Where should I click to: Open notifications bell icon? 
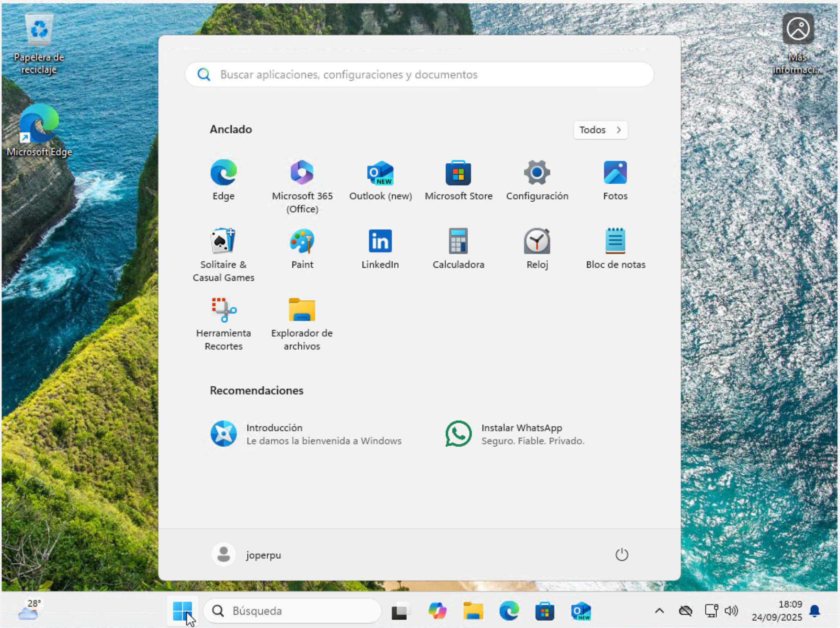click(x=815, y=611)
